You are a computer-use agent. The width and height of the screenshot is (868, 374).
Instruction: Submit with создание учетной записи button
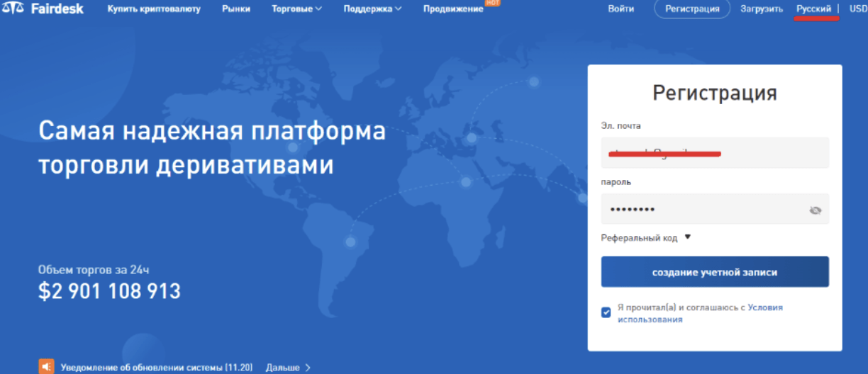click(x=715, y=272)
